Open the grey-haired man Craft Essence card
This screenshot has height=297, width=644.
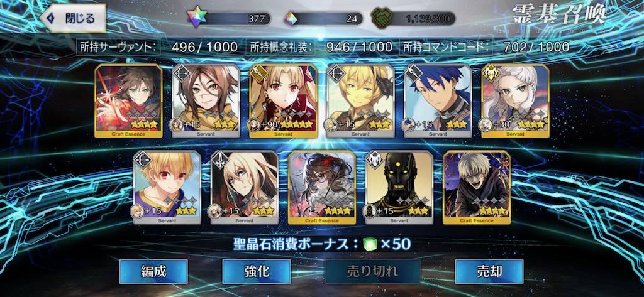tap(477, 188)
